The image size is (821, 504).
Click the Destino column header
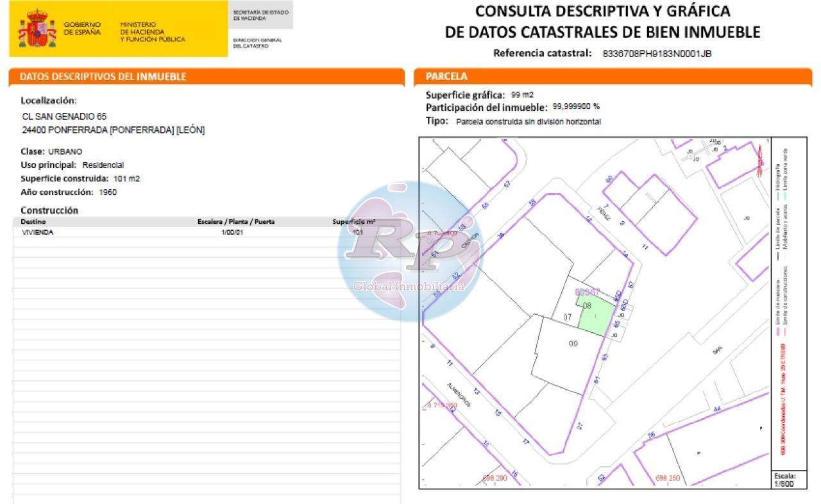(x=33, y=222)
